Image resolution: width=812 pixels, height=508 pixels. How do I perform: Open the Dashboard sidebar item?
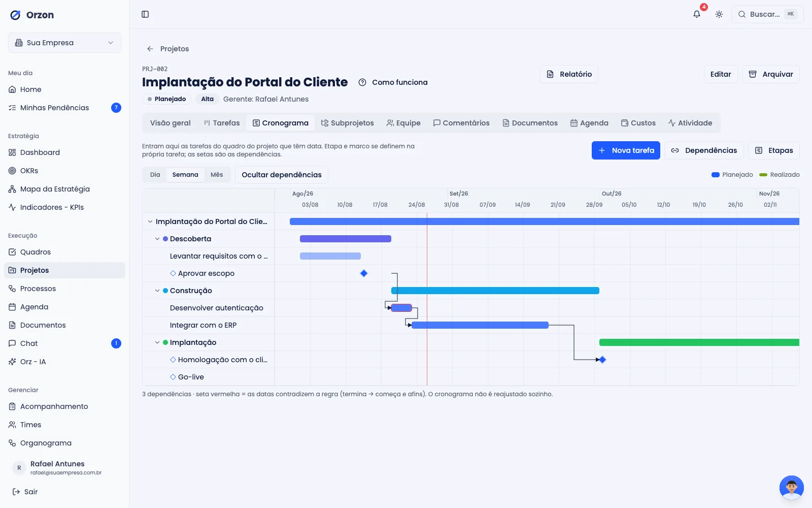coord(64,152)
